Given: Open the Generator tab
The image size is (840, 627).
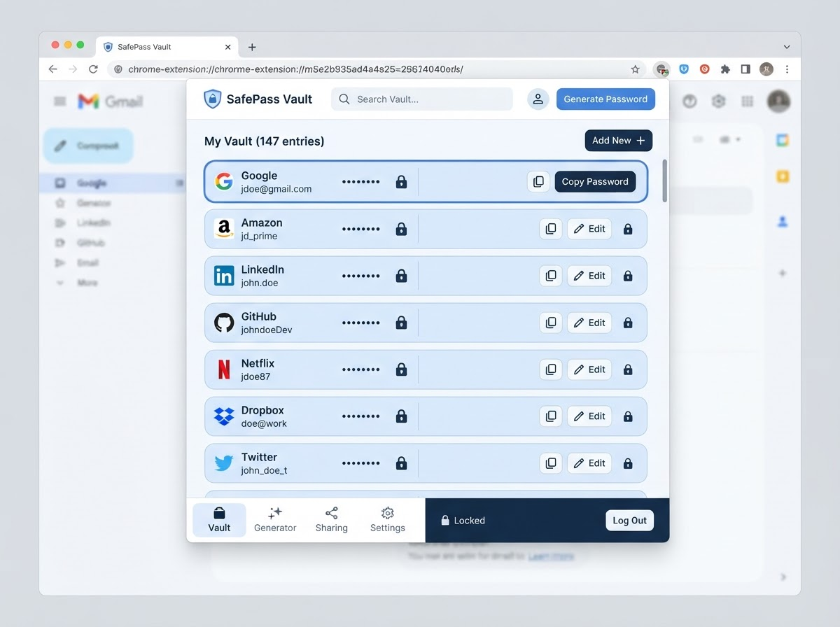Looking at the screenshot, I should pos(275,520).
